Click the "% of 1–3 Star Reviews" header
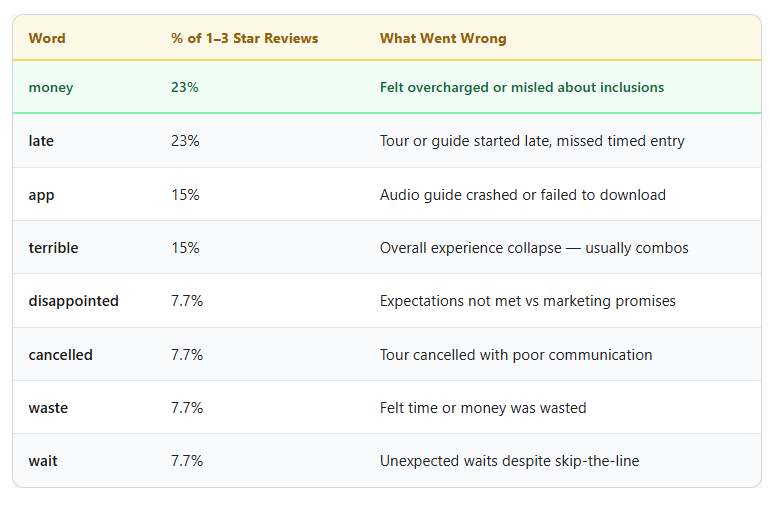The height and width of the screenshot is (510, 770). point(244,39)
